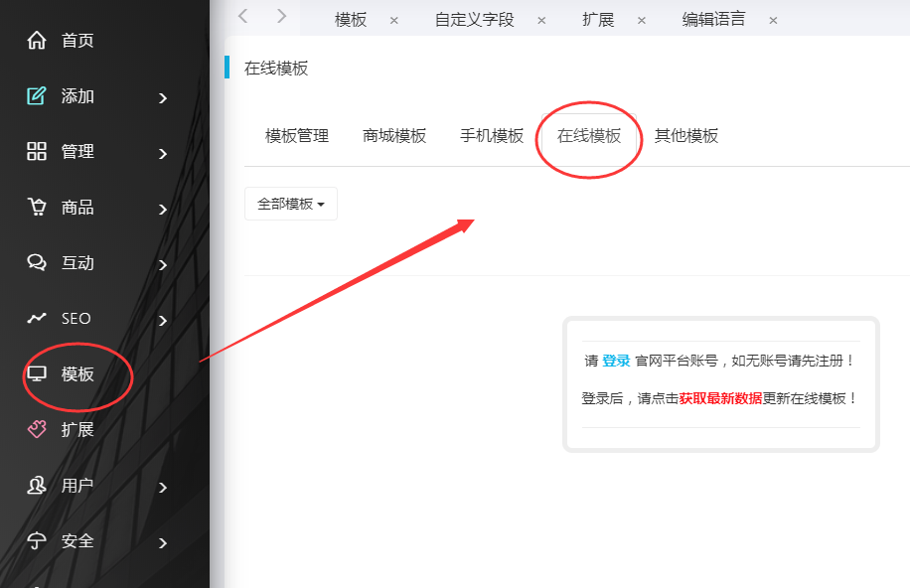
Task: Expand the 商品 submenu chevron
Action: pyautogui.click(x=163, y=209)
